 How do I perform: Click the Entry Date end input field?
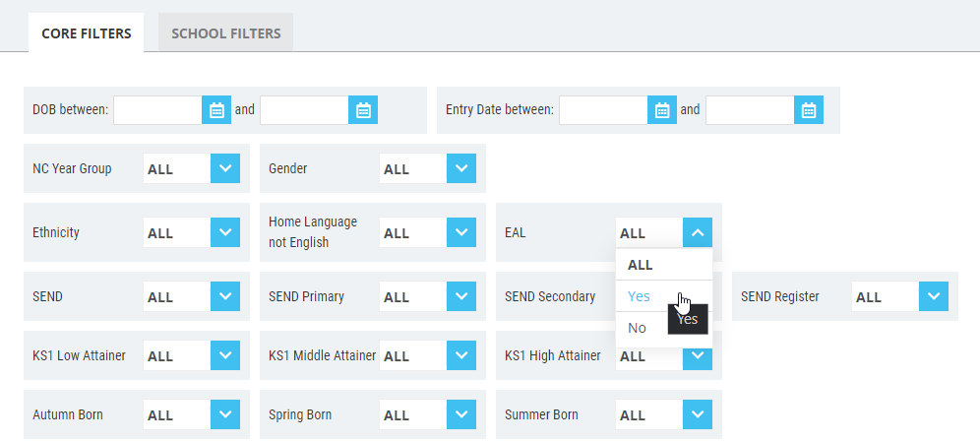[x=750, y=110]
